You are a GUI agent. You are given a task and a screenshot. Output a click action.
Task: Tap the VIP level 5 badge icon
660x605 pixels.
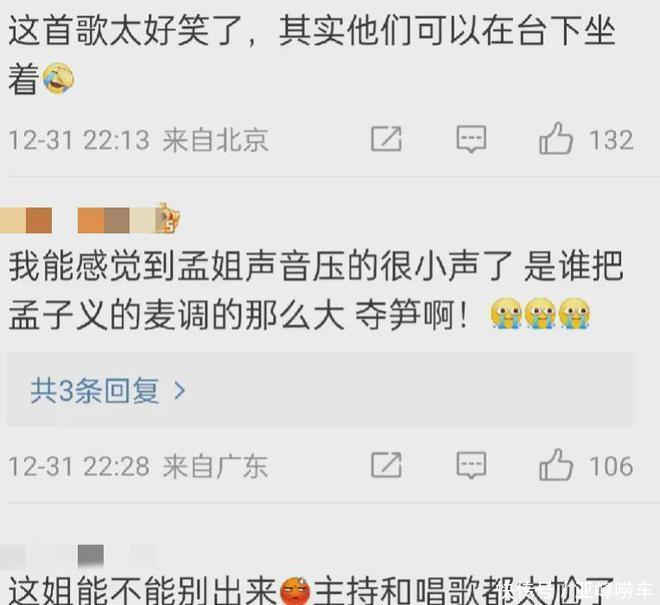(x=169, y=218)
